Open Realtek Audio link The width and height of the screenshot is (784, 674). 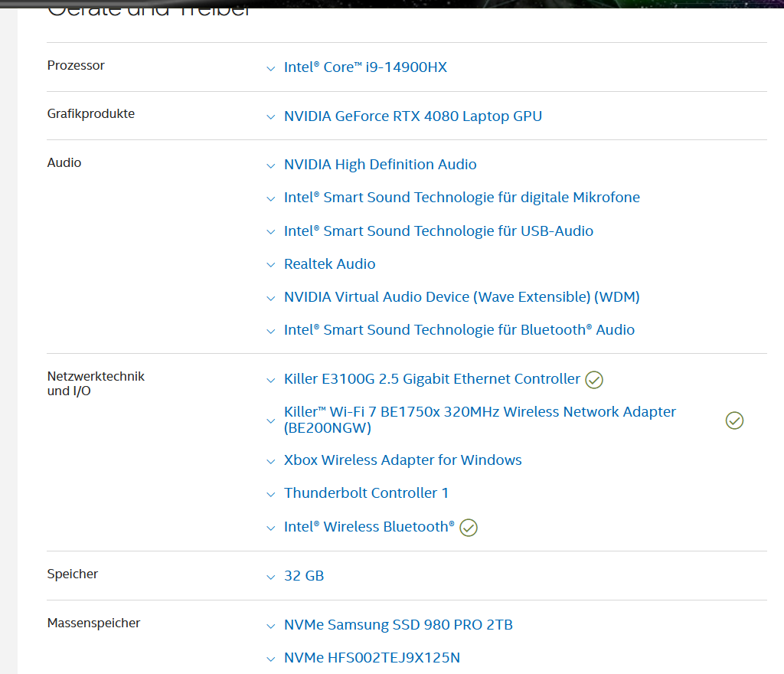click(x=329, y=264)
